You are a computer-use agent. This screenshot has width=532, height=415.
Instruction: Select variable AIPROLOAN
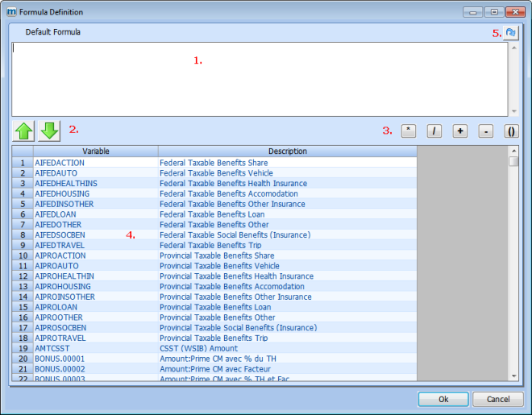click(x=56, y=307)
